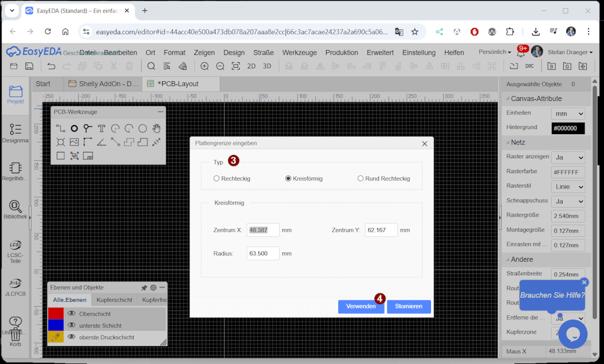Click the DRC check icon
This screenshot has height=364, width=604.
coord(529,66)
